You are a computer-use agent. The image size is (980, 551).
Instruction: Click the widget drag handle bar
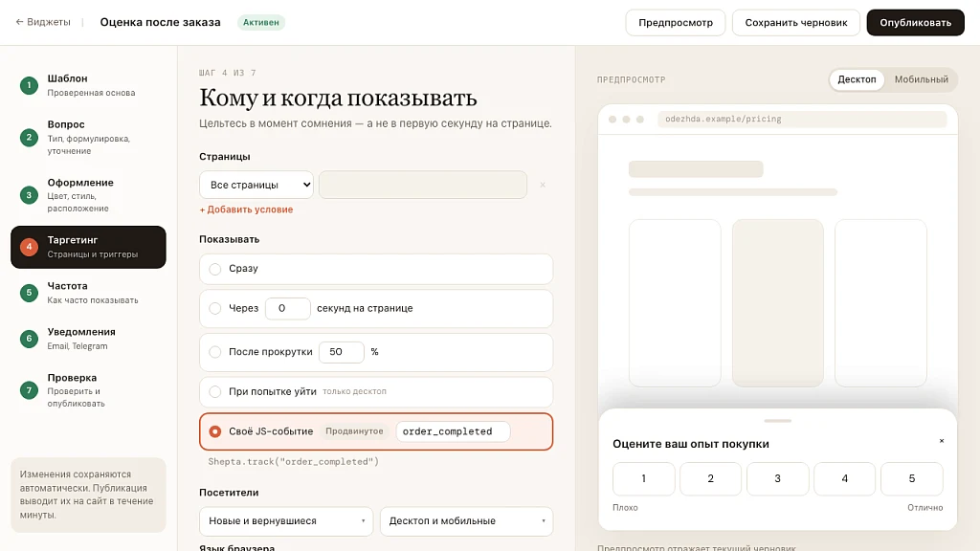tap(777, 421)
